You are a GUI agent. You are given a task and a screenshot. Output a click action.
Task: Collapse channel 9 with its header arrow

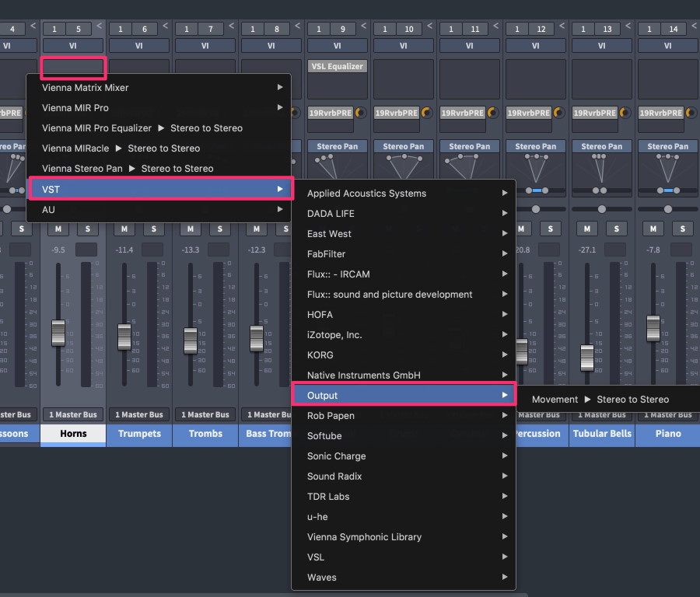pos(363,26)
